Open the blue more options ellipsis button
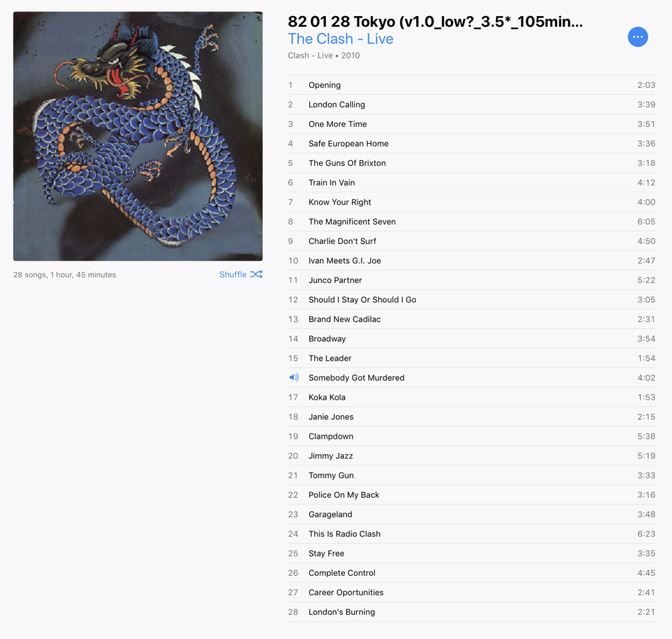672x639 pixels. pyautogui.click(x=638, y=37)
